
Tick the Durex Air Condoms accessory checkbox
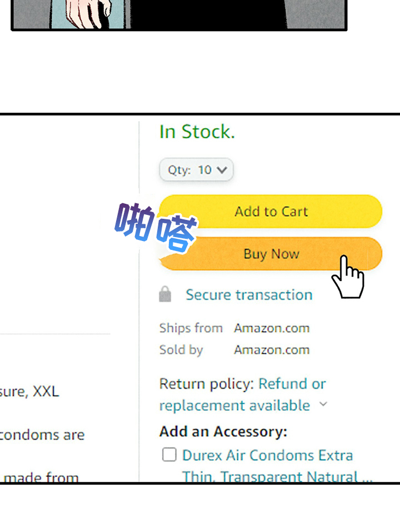[x=169, y=455]
